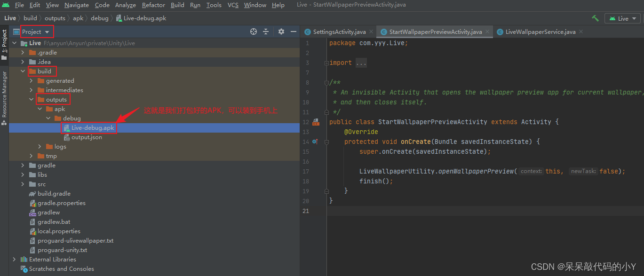Select Scratches and Consoles node
This screenshot has height=276, width=644.
154,269
